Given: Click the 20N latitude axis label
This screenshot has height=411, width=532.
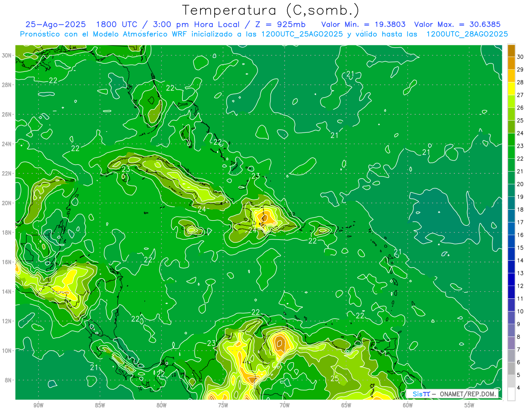Looking at the screenshot, I should pyautogui.click(x=7, y=203).
